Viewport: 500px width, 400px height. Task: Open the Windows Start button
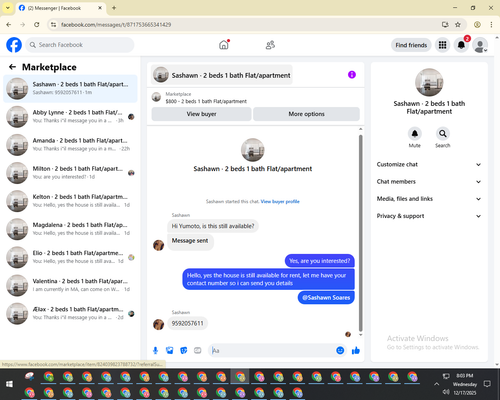pyautogui.click(x=9, y=384)
